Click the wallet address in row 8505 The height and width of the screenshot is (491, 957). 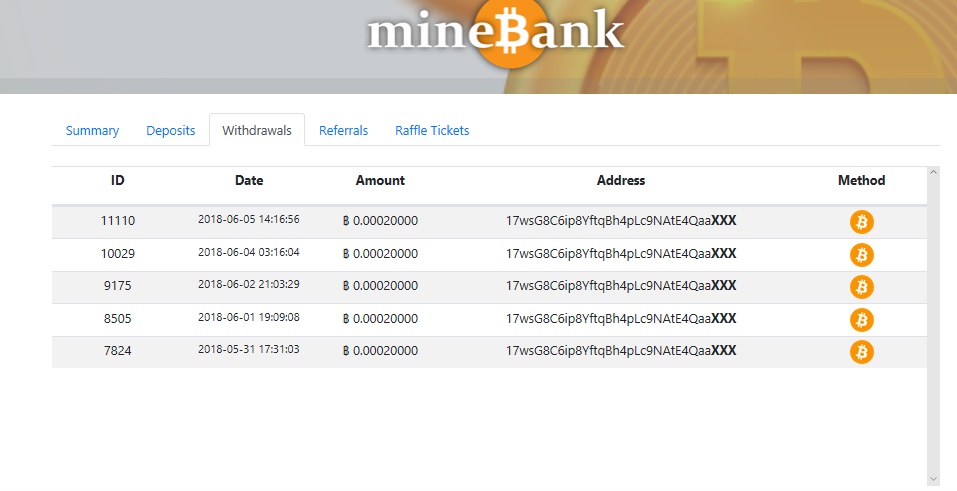click(621, 318)
